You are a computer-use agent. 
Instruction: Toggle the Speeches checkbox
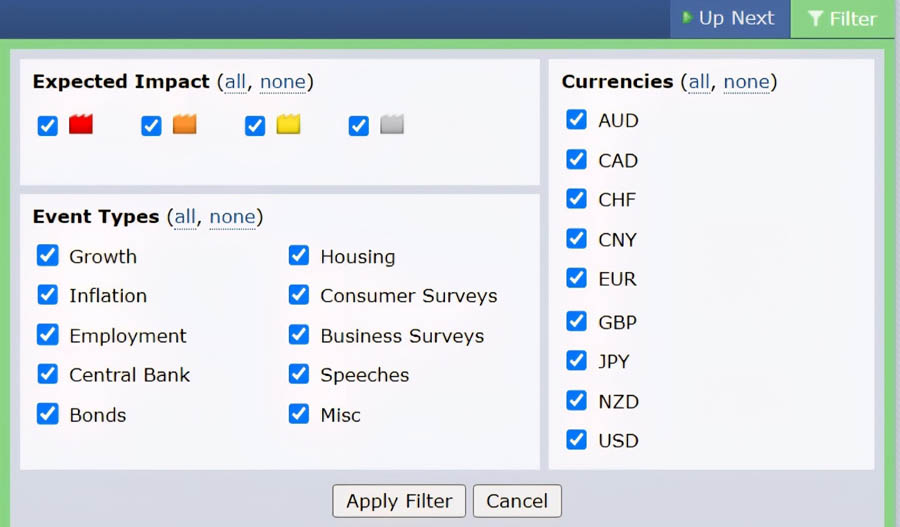click(x=299, y=374)
